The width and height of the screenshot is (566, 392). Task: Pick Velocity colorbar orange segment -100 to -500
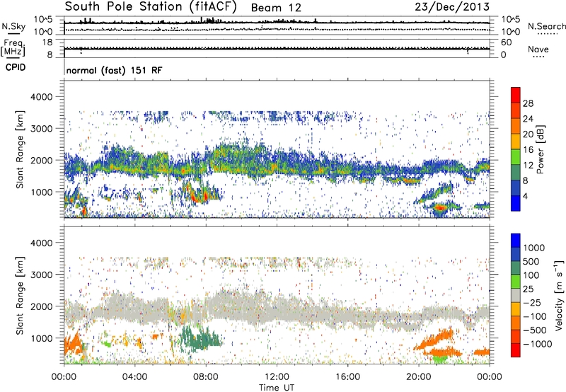click(516, 323)
